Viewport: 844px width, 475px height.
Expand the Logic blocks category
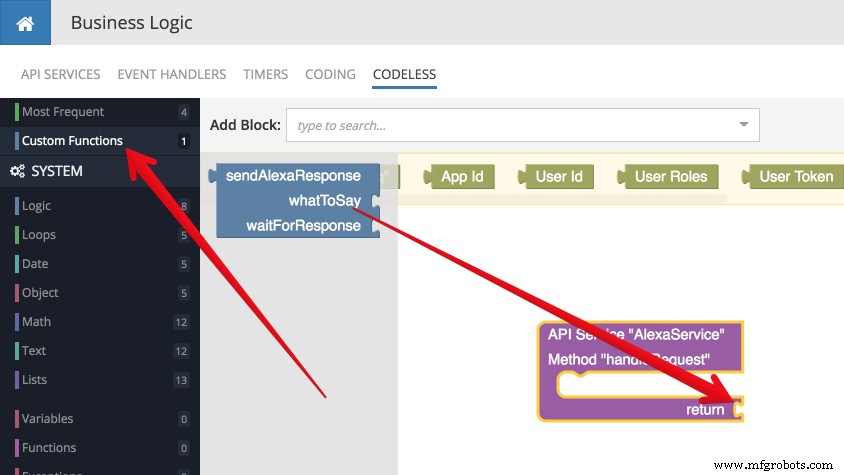[37, 206]
